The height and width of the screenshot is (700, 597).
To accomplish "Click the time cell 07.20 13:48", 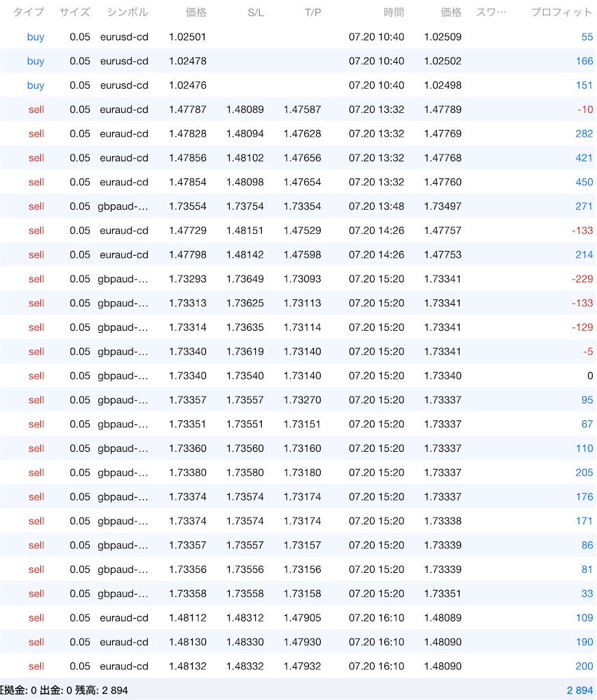I will (376, 206).
